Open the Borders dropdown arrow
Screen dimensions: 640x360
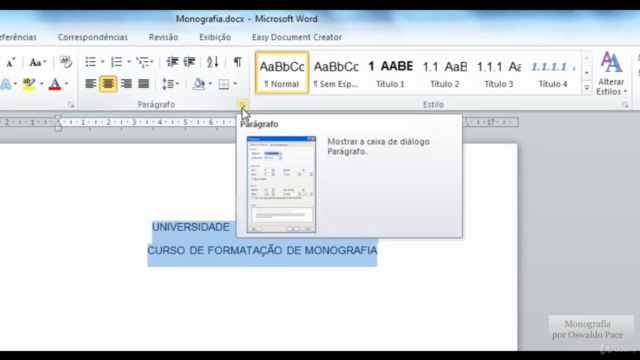point(235,84)
